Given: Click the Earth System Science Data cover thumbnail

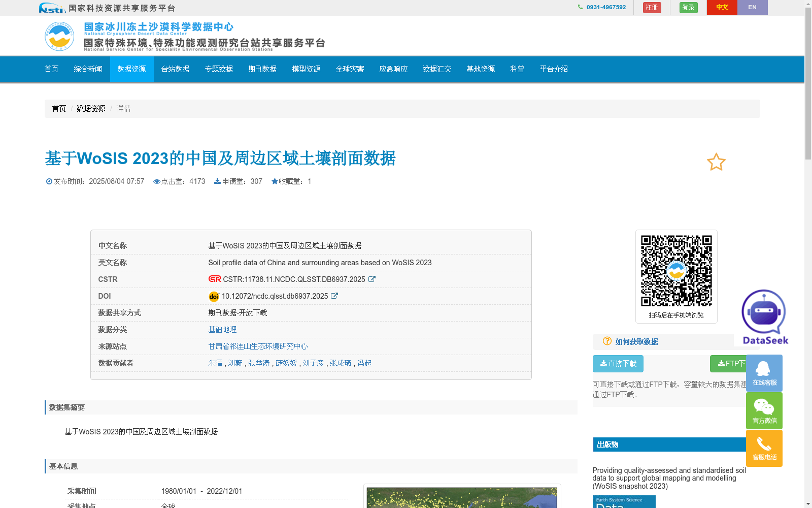Looking at the screenshot, I should tap(624, 502).
